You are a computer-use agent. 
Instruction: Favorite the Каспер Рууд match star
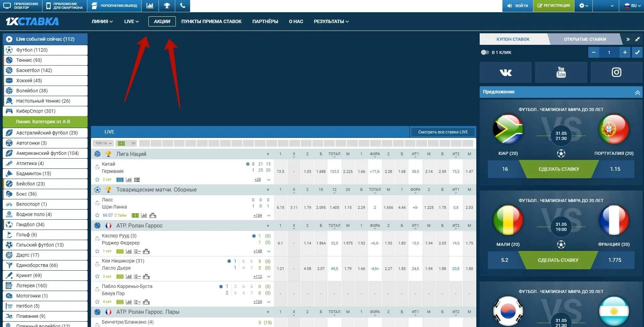click(x=97, y=251)
